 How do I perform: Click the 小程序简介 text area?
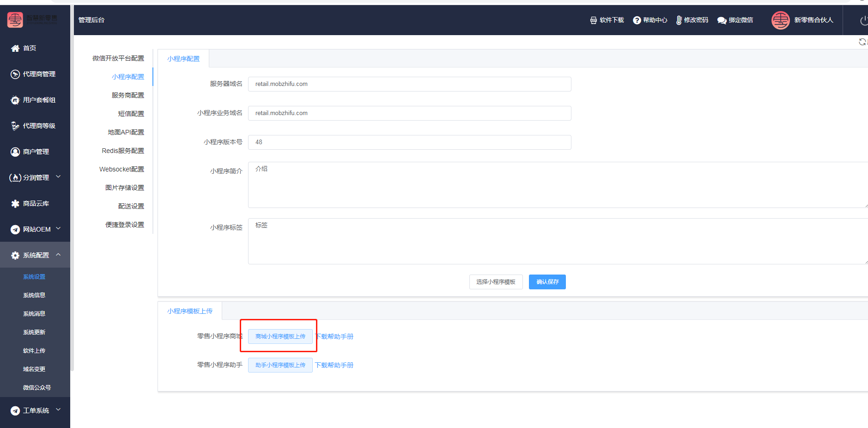pos(558,185)
